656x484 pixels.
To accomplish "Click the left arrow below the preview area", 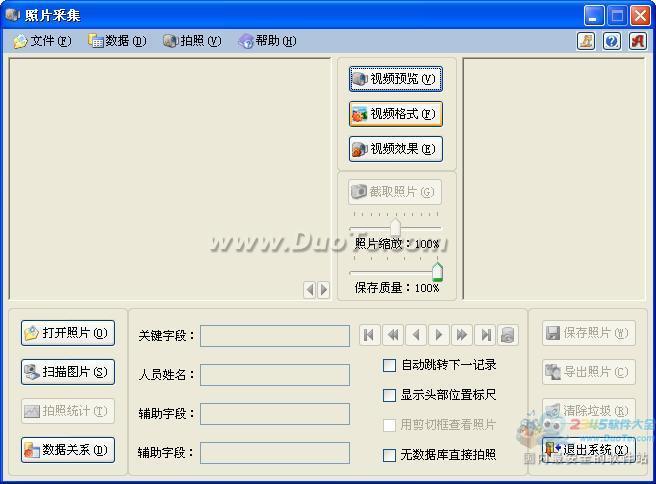I will [x=310, y=289].
